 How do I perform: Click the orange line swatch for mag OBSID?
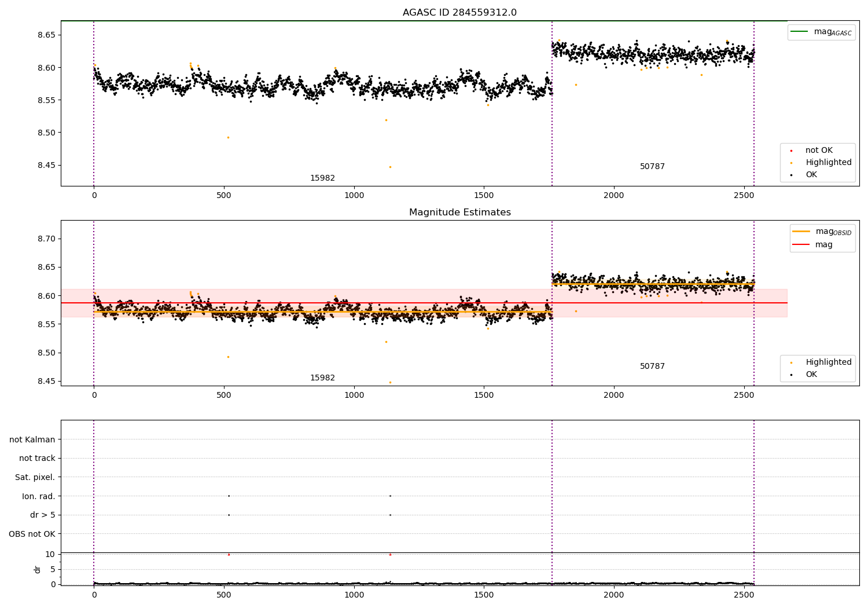click(801, 231)
